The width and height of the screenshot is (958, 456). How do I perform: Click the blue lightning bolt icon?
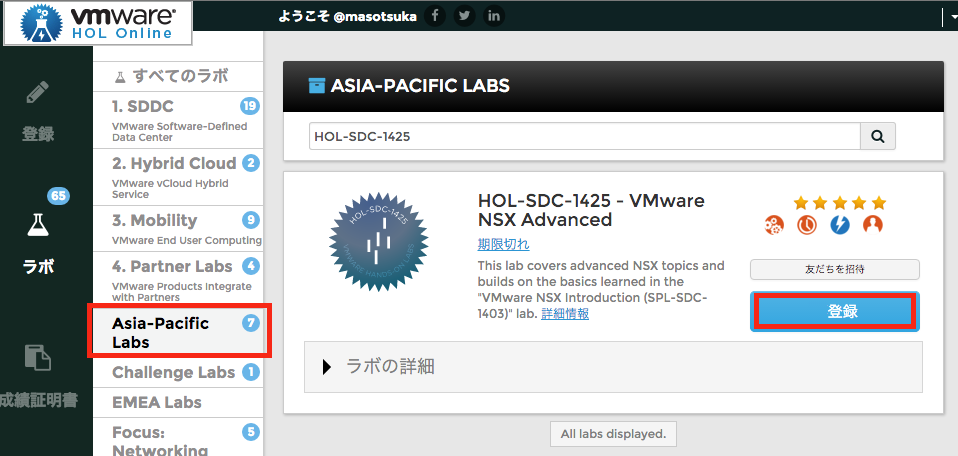coord(840,226)
